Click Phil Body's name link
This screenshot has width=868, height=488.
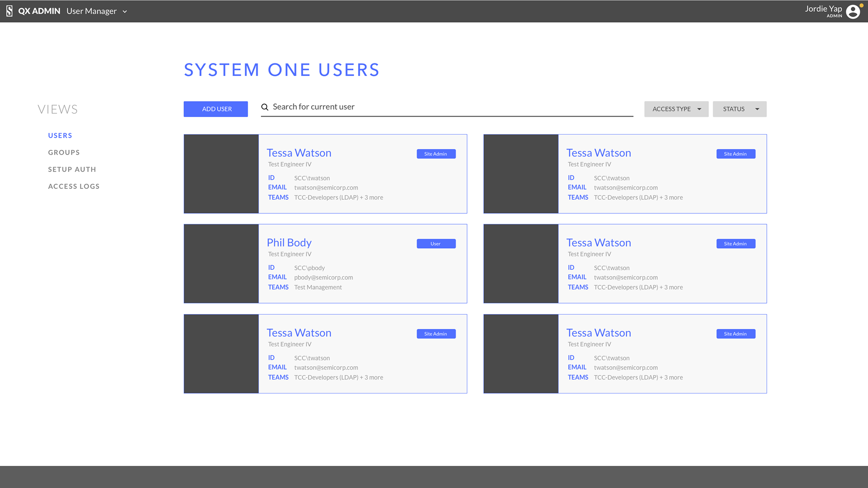click(289, 243)
